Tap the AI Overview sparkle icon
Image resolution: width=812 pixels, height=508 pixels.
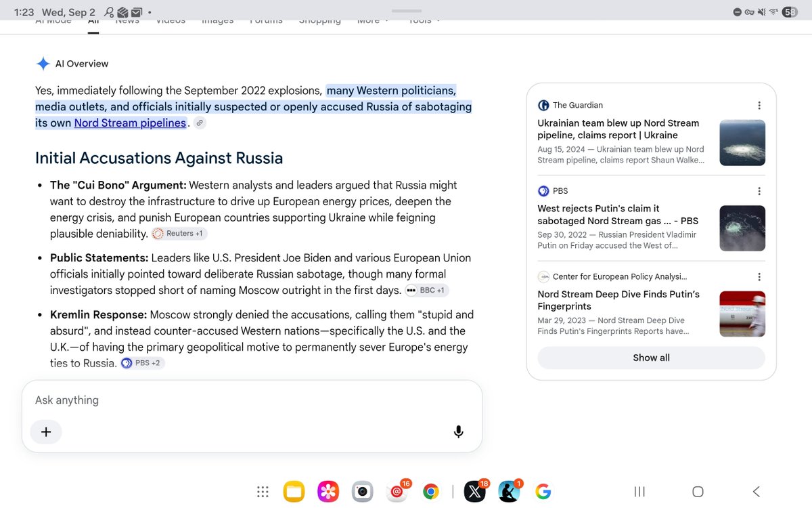pos(43,64)
